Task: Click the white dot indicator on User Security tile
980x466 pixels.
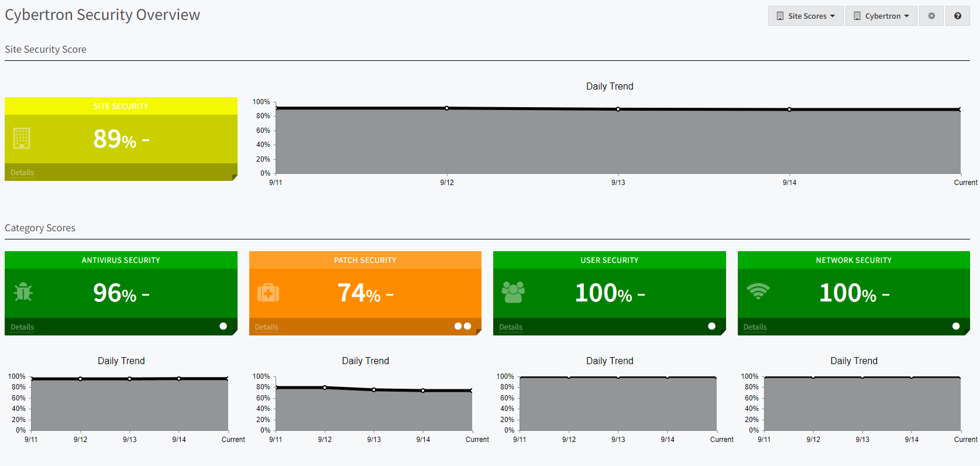Action: click(711, 326)
